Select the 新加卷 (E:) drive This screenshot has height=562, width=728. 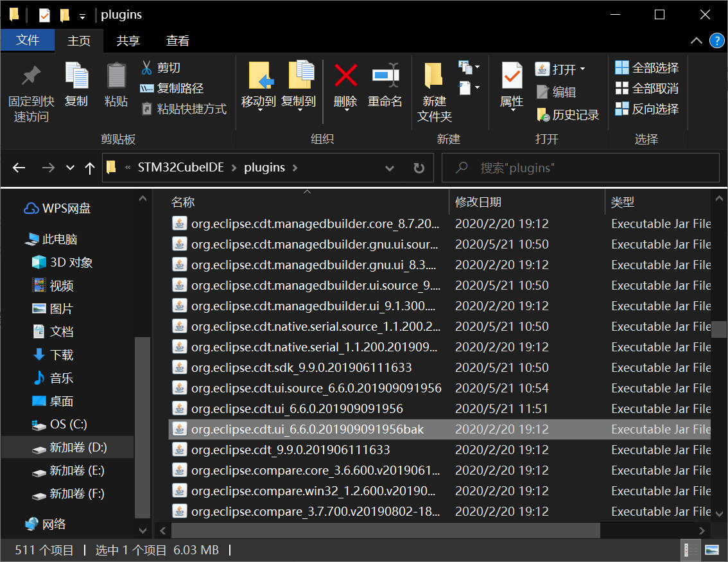tap(68, 471)
